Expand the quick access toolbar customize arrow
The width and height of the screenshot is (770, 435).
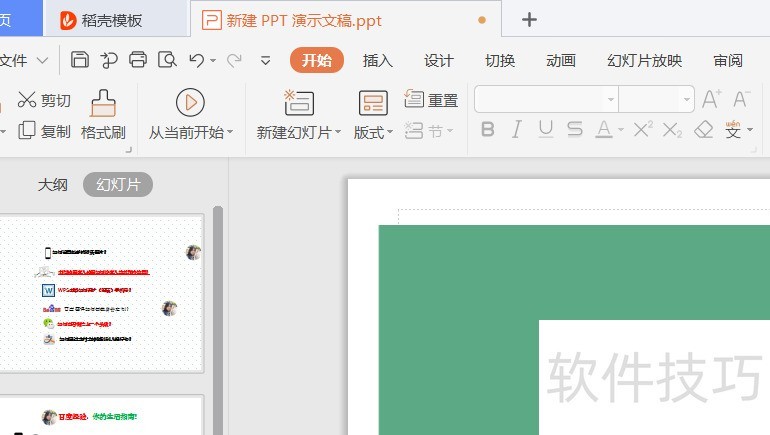click(x=266, y=60)
